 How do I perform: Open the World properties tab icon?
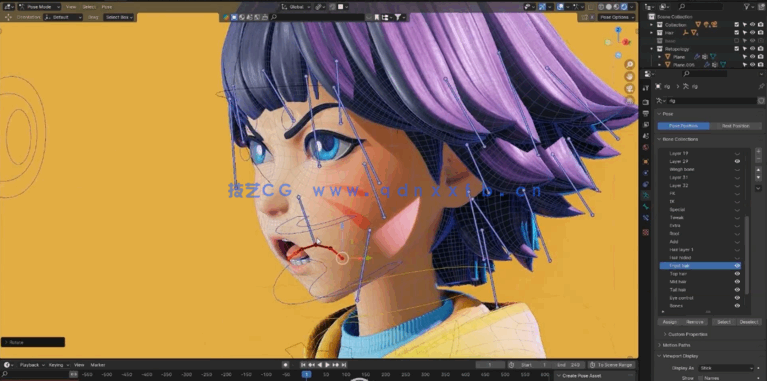[646, 147]
